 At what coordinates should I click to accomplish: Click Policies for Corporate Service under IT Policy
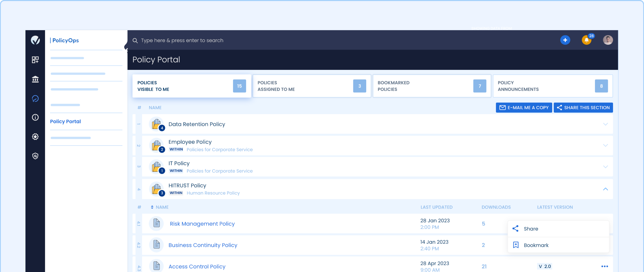(x=220, y=171)
